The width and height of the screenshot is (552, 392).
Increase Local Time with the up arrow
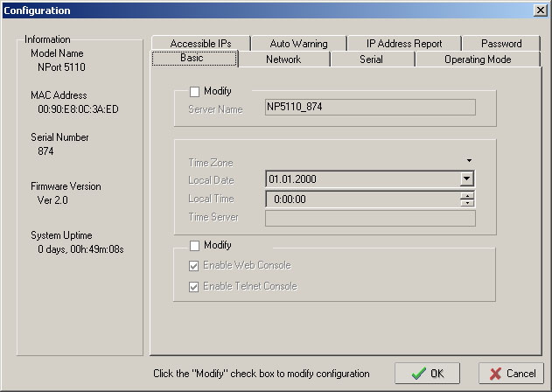pos(468,195)
